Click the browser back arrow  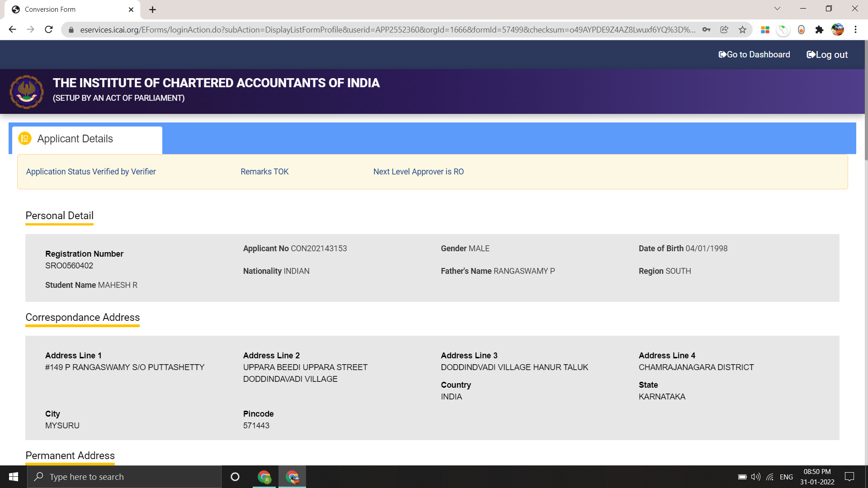pyautogui.click(x=12, y=29)
